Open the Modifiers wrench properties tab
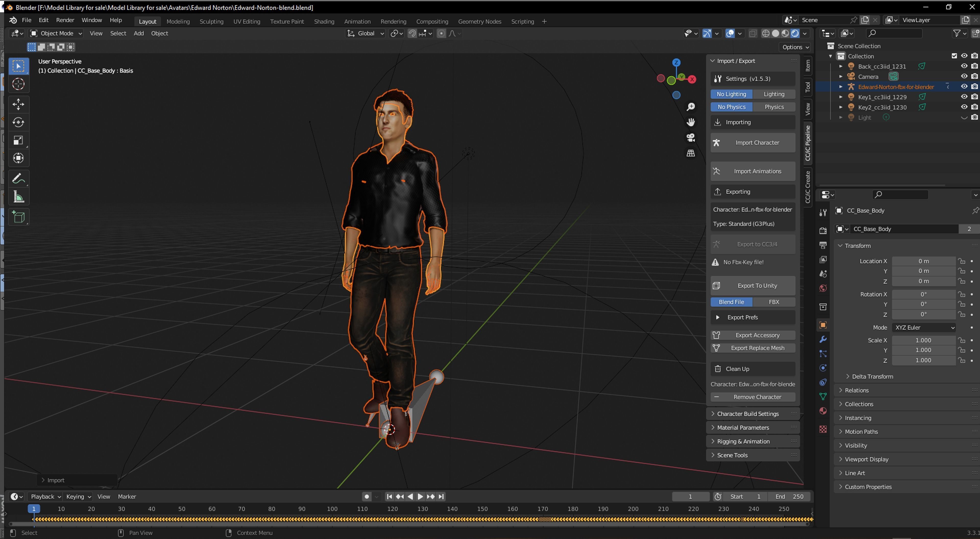The width and height of the screenshot is (980, 539). pyautogui.click(x=823, y=339)
